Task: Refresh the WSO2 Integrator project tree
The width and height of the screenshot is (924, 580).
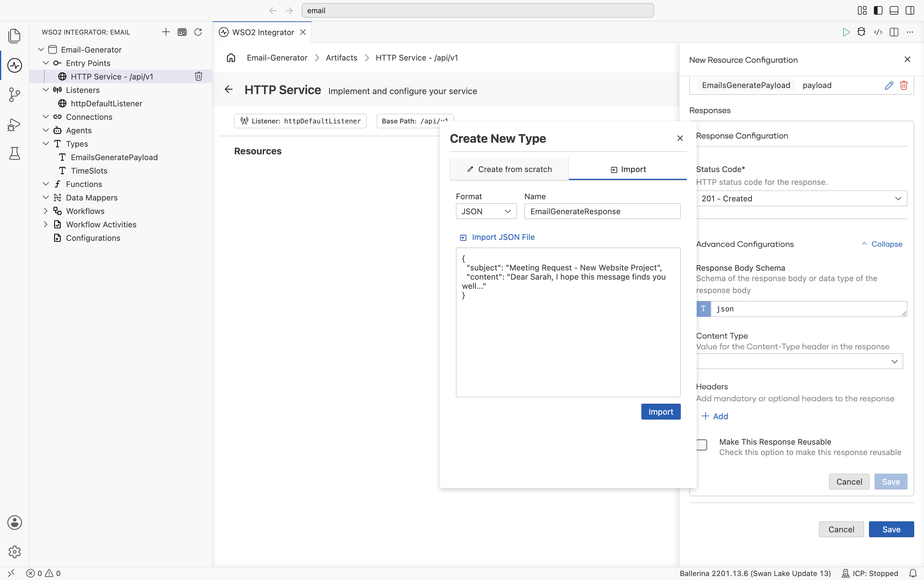Action: click(x=198, y=32)
